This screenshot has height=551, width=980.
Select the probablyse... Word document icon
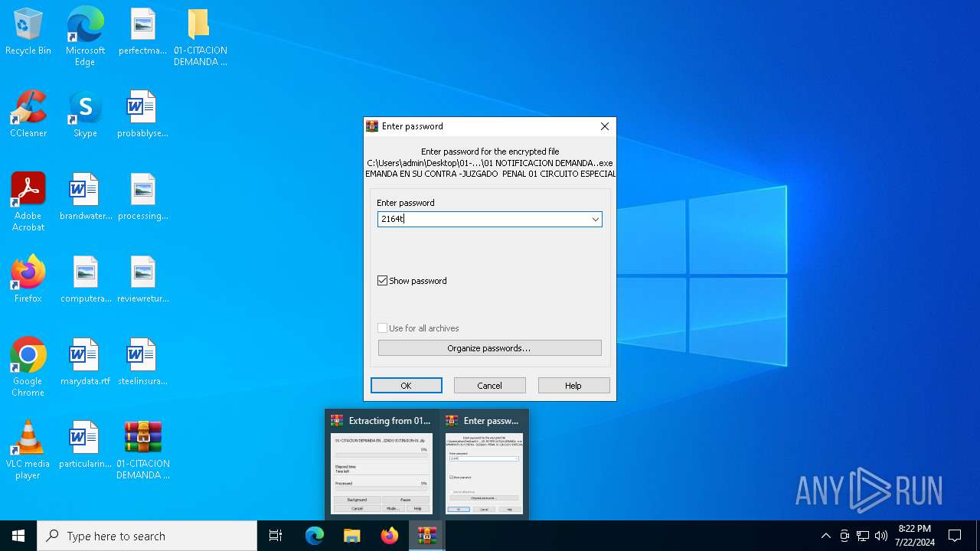pos(142,114)
